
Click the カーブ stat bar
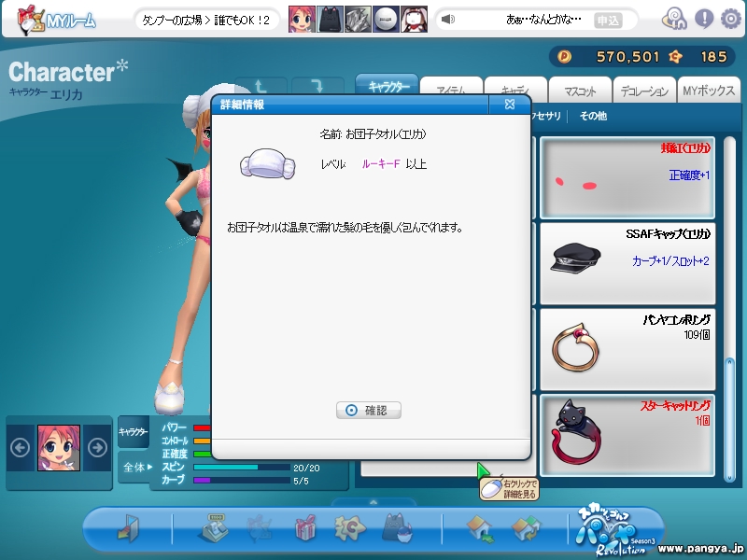[242, 481]
